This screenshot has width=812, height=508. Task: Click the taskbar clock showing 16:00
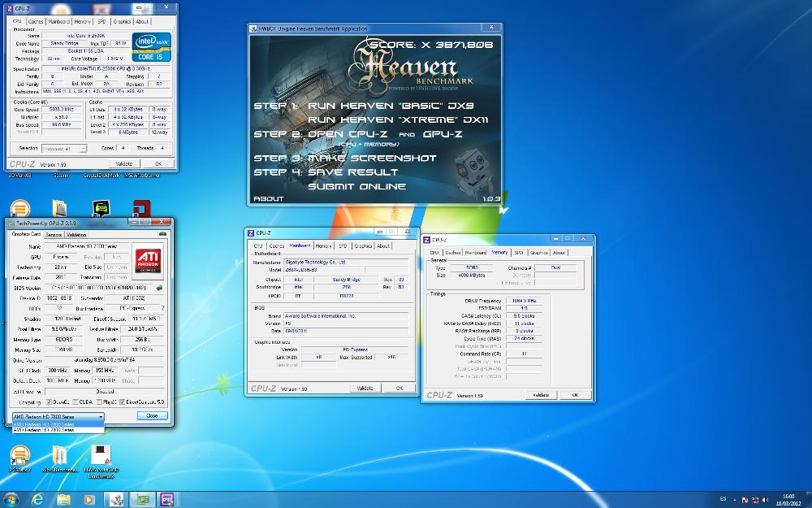click(x=788, y=500)
